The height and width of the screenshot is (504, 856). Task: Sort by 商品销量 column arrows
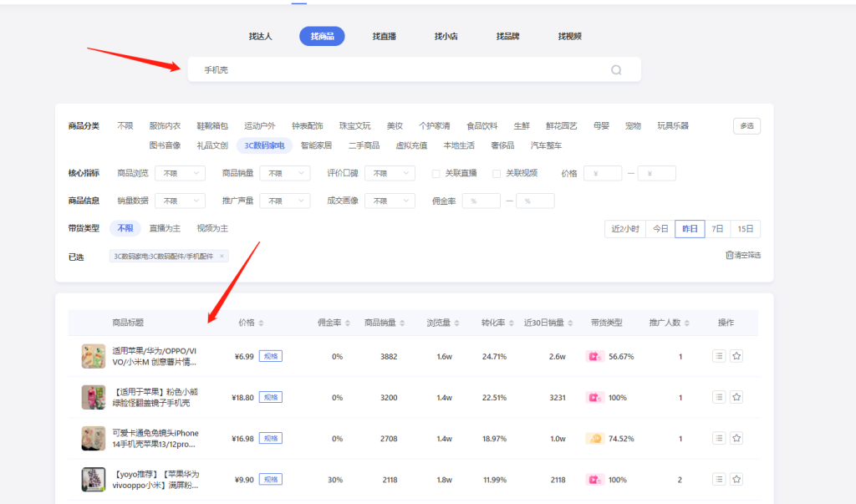click(x=402, y=323)
